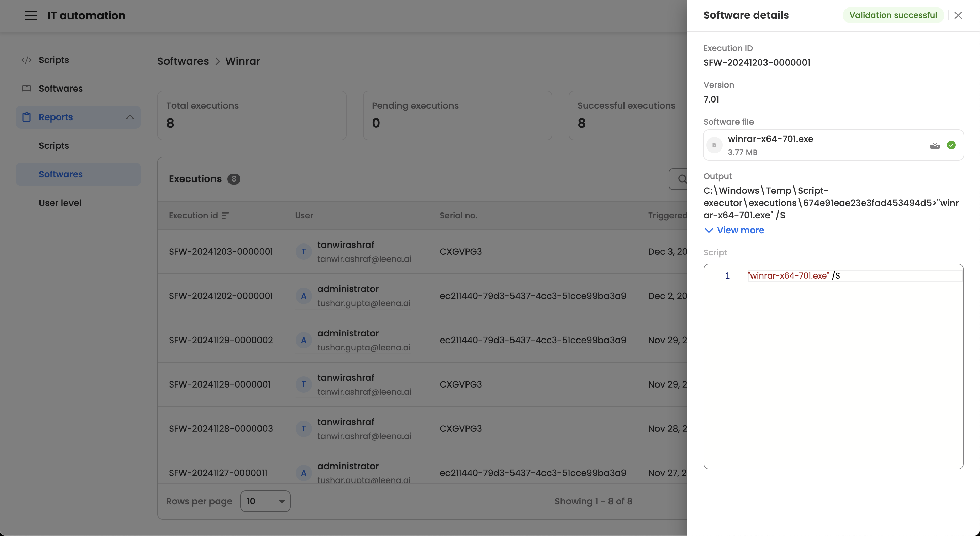Open the Rows per page dropdown
Image resolution: width=980 pixels, height=536 pixels.
click(265, 501)
